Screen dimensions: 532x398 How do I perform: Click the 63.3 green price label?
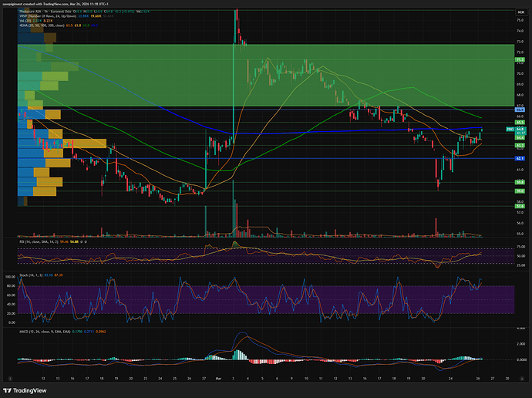click(x=520, y=145)
